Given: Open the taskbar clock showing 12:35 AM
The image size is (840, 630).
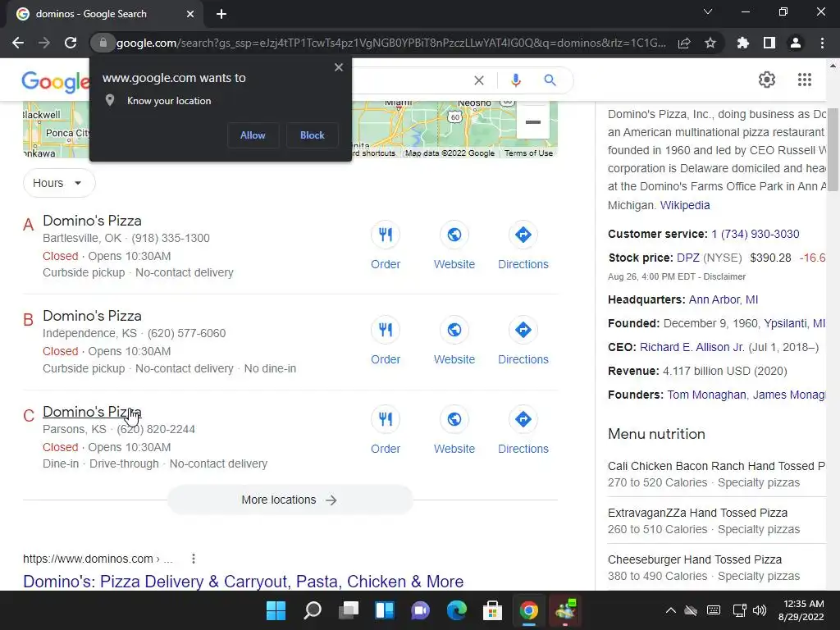Looking at the screenshot, I should coord(801,610).
